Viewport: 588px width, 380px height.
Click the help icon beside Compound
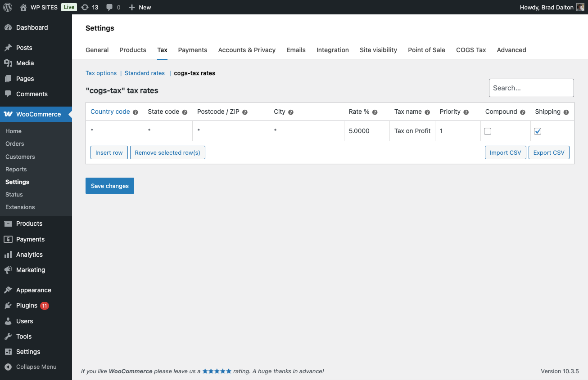tap(523, 112)
